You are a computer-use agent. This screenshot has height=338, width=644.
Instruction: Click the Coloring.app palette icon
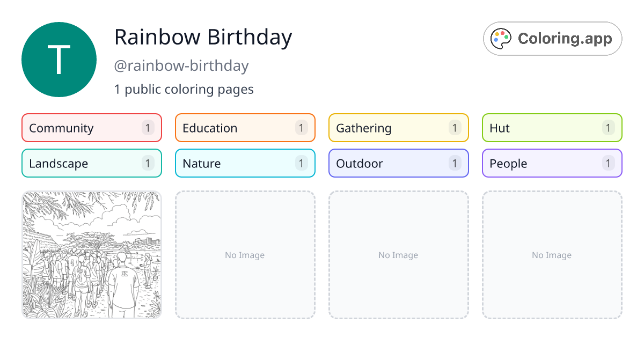pos(501,38)
